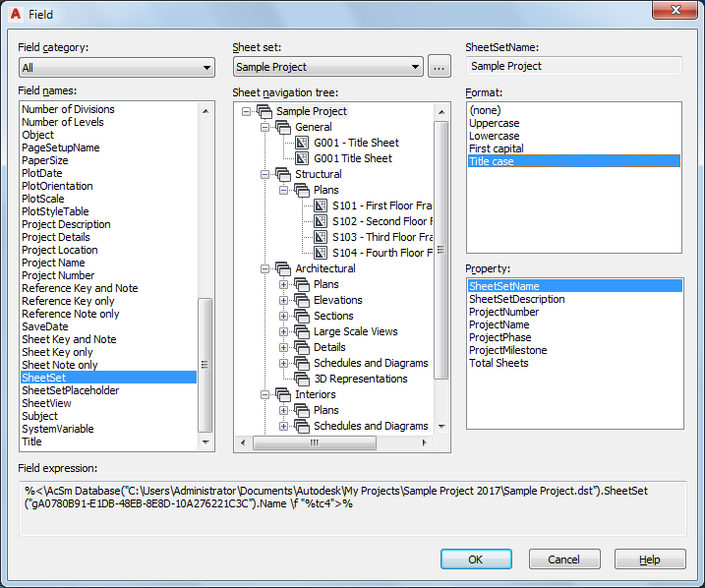Click the S103 Third Floor sheet icon
Screen dimensions: 705x588
pyautogui.click(x=321, y=237)
